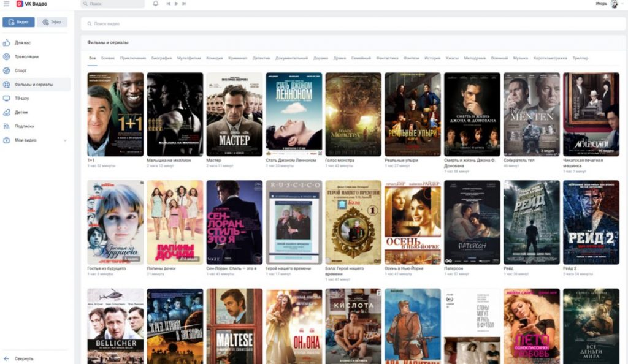Screen dimensions: 628x364
Task: Start playback with top bar play button
Action: point(176,4)
